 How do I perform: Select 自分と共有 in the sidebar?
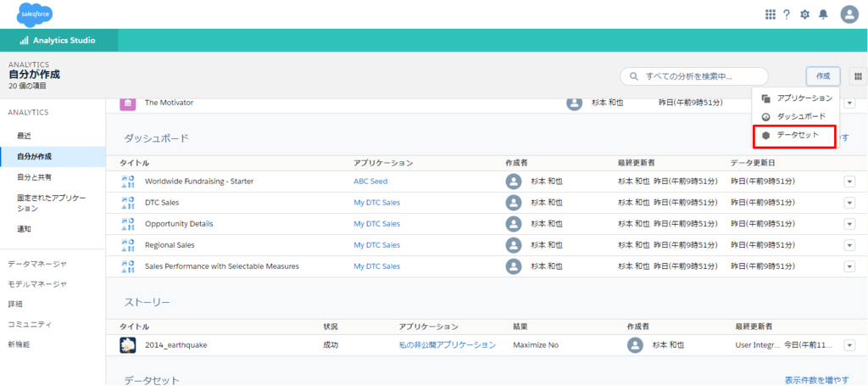34,177
